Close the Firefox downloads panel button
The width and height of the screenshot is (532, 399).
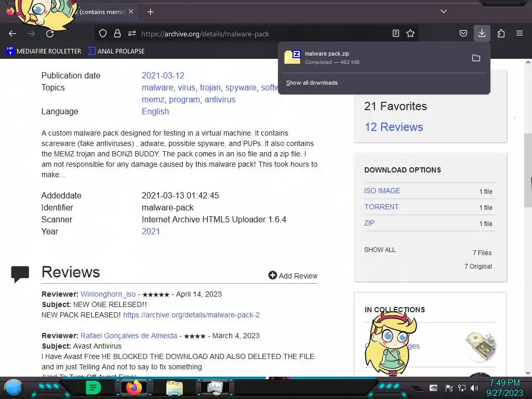click(x=482, y=33)
